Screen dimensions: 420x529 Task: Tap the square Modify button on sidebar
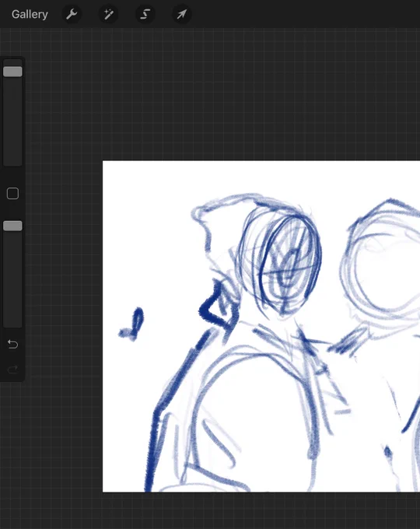point(12,193)
